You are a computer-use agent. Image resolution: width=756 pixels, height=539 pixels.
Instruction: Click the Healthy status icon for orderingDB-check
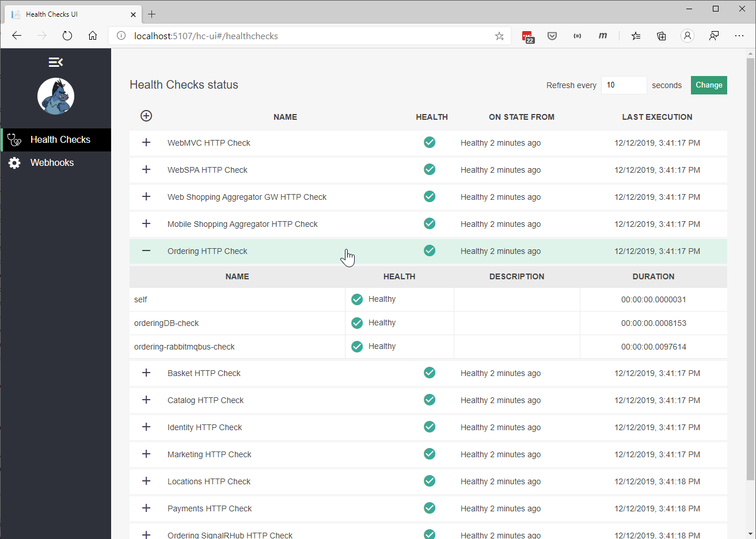357,322
